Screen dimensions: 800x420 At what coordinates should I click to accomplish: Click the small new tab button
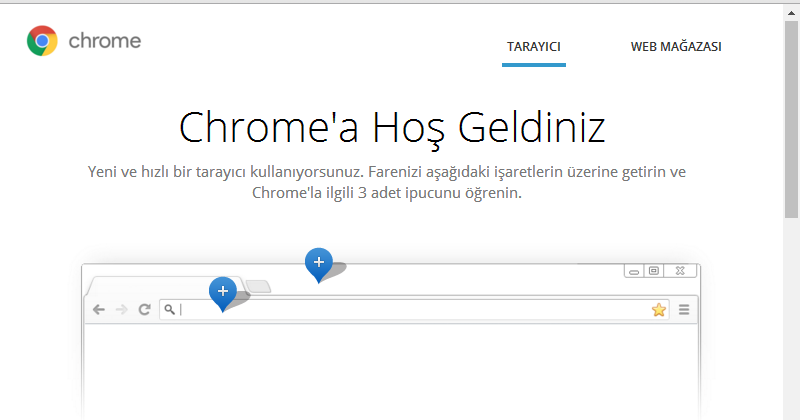point(258,287)
